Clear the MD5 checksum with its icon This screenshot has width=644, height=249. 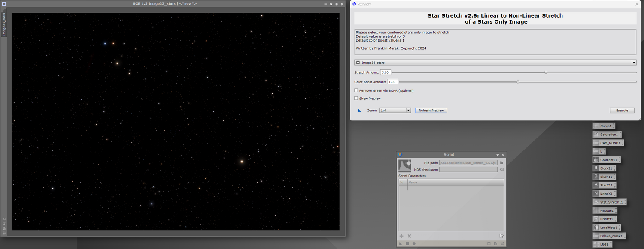point(501,169)
